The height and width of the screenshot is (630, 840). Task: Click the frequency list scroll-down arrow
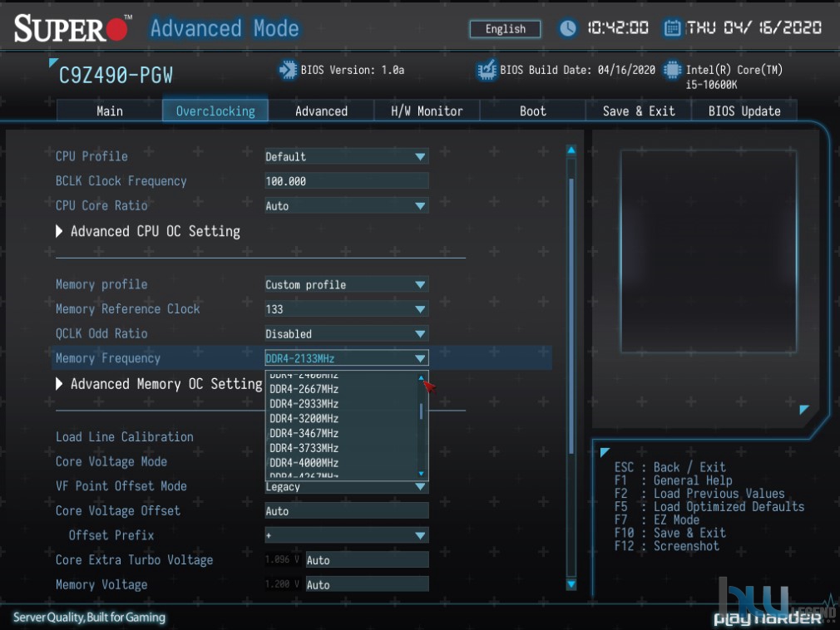click(x=421, y=474)
